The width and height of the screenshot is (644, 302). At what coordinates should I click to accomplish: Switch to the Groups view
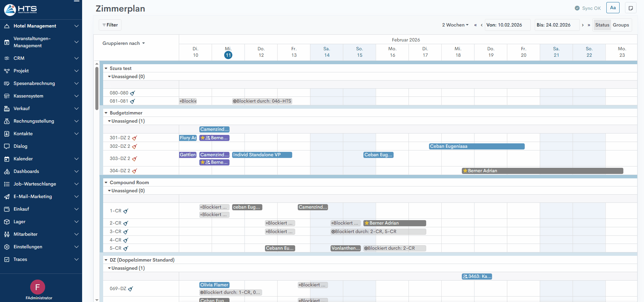(x=621, y=25)
